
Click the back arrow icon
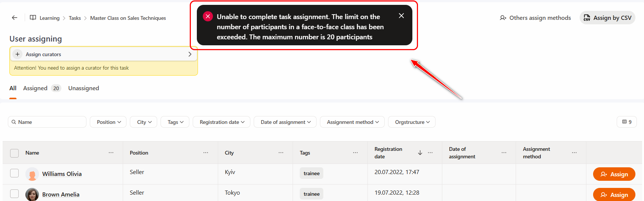point(15,18)
